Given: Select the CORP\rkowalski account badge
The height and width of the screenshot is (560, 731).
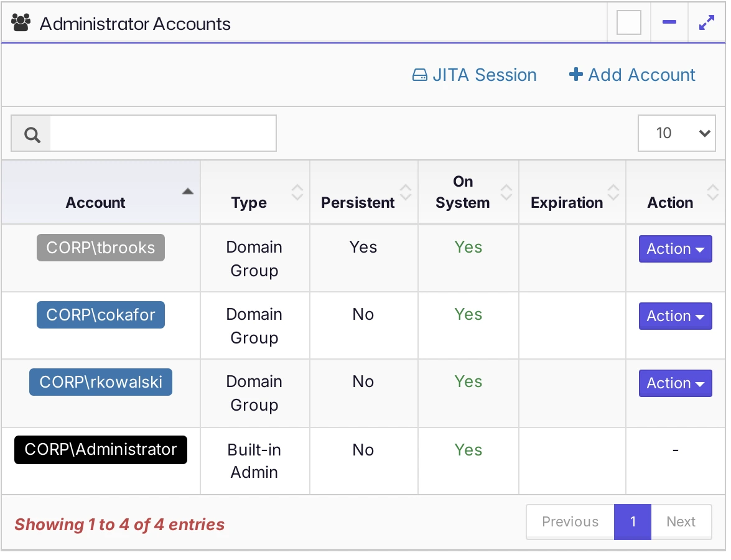Looking at the screenshot, I should click(x=101, y=382).
